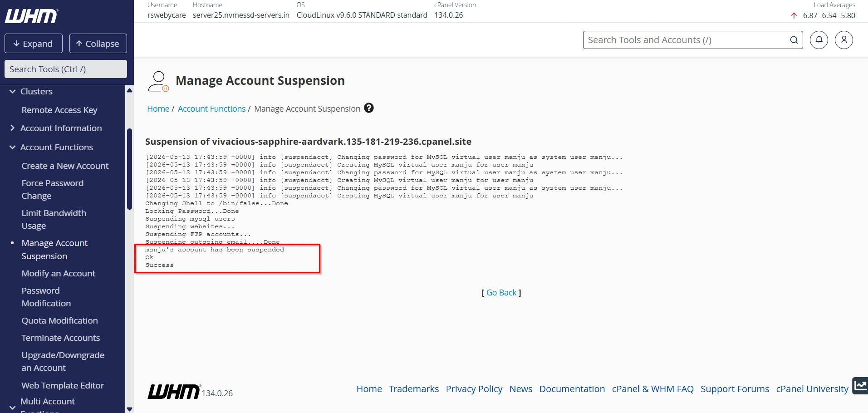
Task: Click the sidebar scrollbar up arrow
Action: tap(129, 90)
